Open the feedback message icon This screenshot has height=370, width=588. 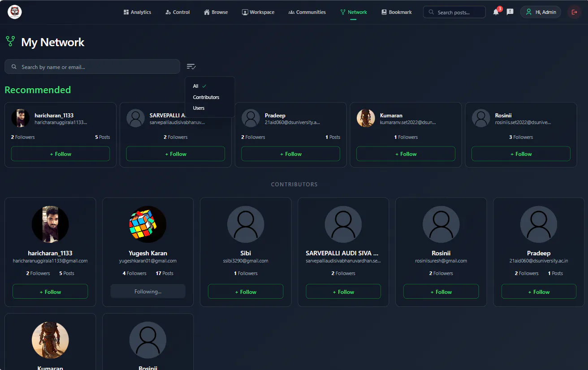[x=510, y=12]
